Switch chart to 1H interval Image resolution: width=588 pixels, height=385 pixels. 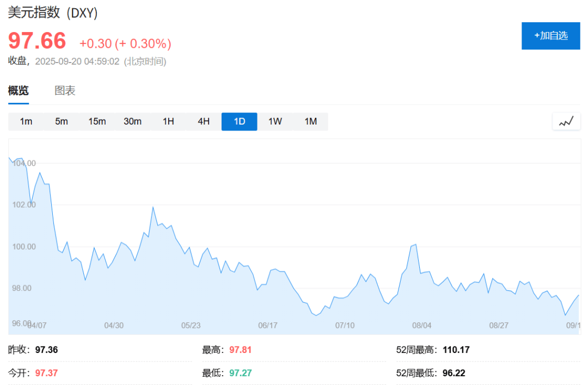click(x=168, y=121)
